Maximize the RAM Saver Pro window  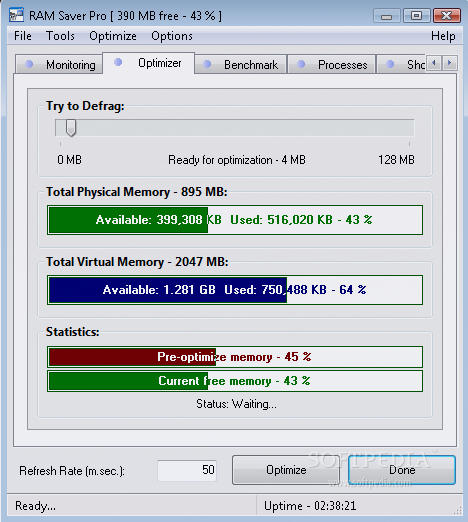coord(416,16)
